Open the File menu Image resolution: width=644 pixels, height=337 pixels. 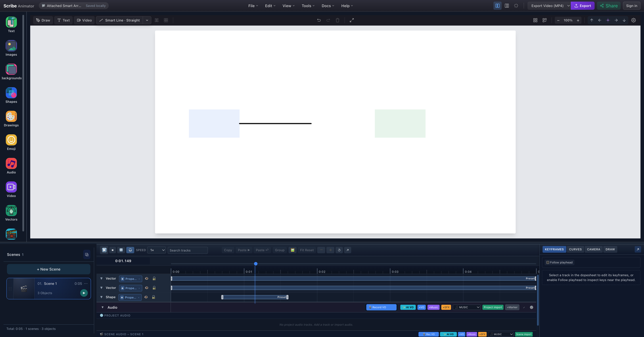pyautogui.click(x=253, y=6)
